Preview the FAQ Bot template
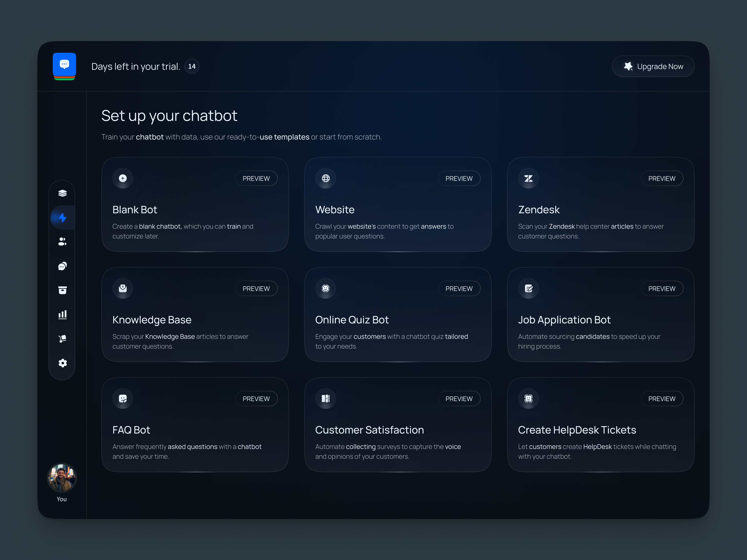The height and width of the screenshot is (560, 747). (256, 399)
